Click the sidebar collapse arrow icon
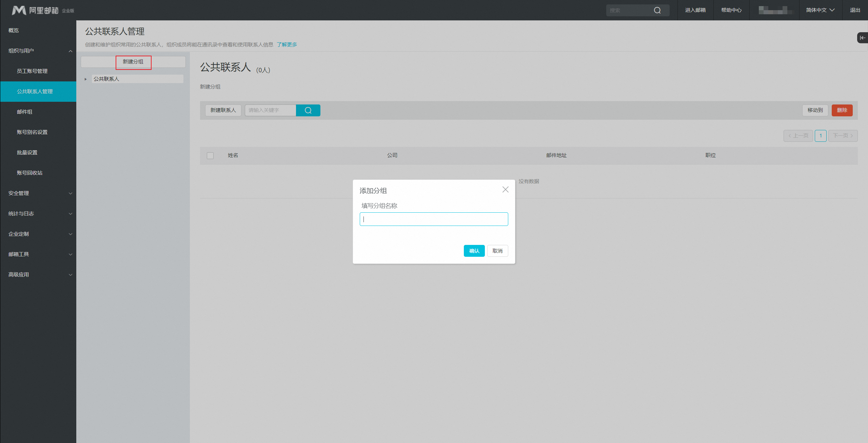 coord(862,38)
